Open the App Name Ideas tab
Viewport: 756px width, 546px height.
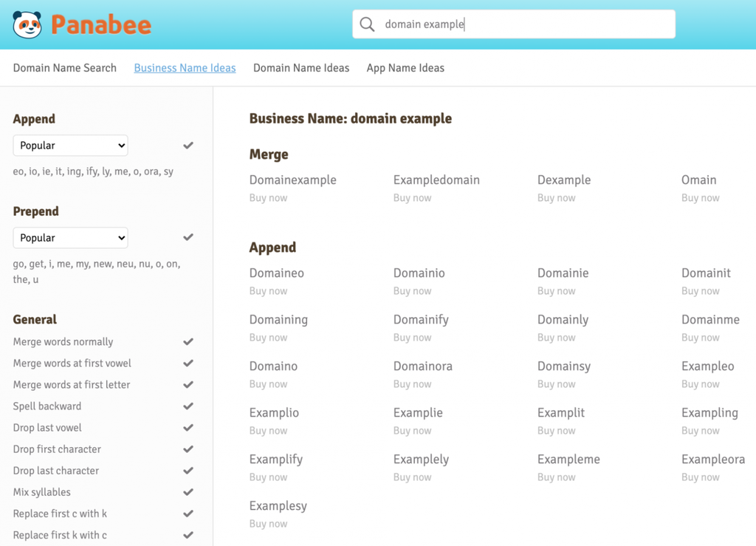click(x=405, y=68)
